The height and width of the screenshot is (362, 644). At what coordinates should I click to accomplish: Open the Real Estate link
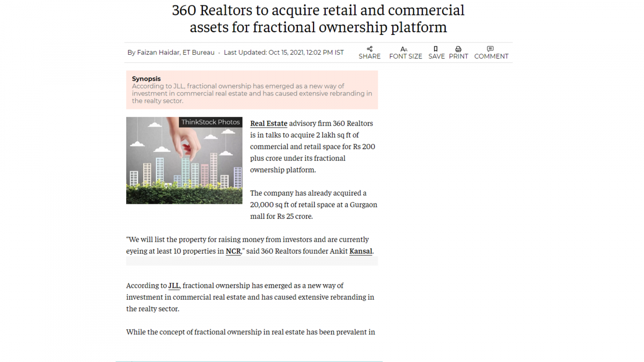[269, 123]
